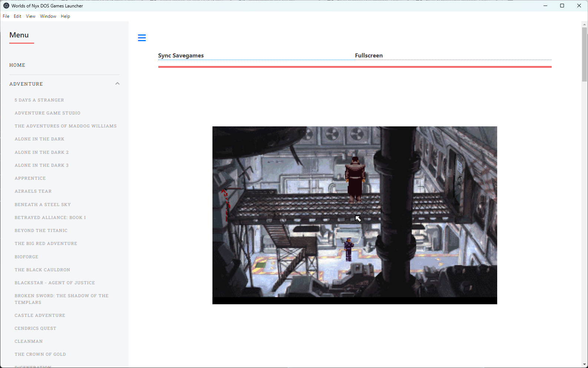Click the Worlds of Nyx app icon

coord(6,6)
